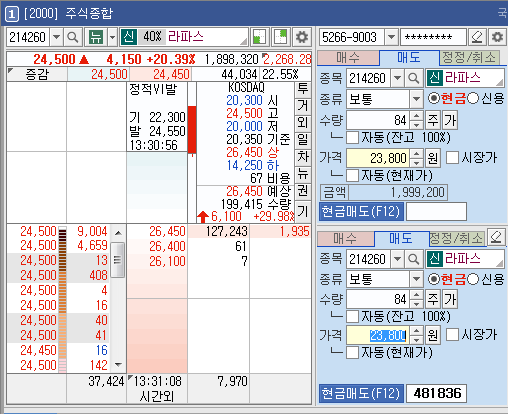This screenshot has height=414, width=508.
Task: Click the 외 side tab button
Action: (x=303, y=123)
